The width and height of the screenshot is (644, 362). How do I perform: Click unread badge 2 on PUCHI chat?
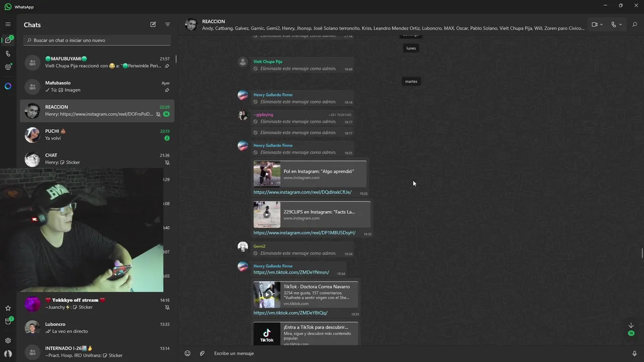167,138
